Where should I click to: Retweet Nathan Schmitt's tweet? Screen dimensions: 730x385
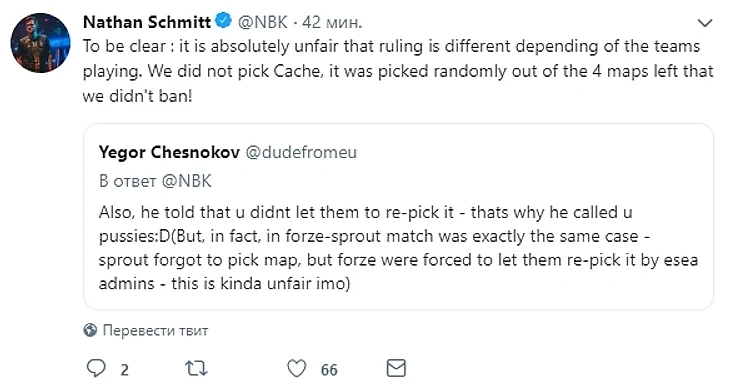click(196, 368)
